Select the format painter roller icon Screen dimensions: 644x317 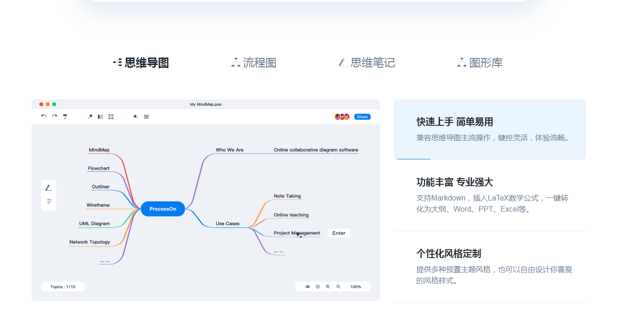coord(65,117)
